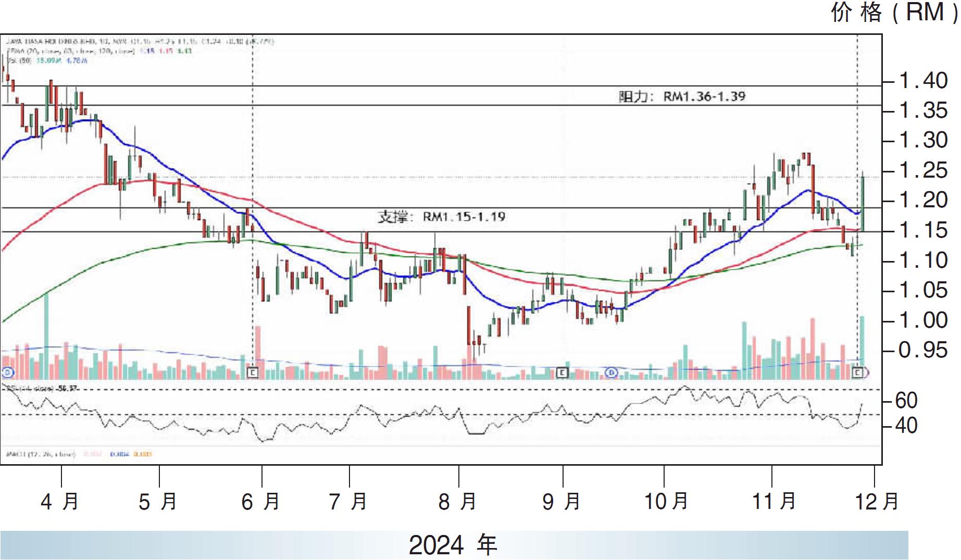The image size is (961, 560).
Task: Click the 1.05 price axis label
Action: click(x=923, y=290)
